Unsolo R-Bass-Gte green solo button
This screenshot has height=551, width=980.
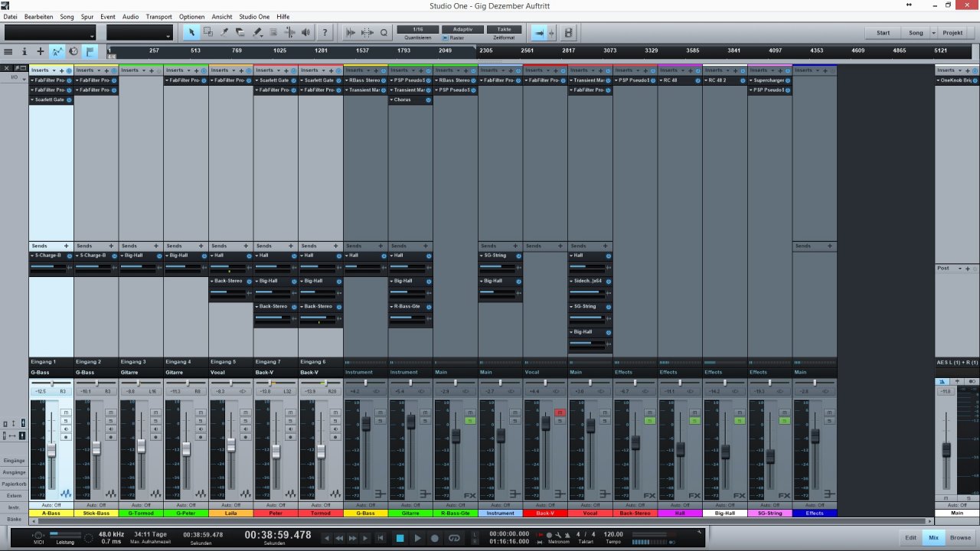click(469, 421)
